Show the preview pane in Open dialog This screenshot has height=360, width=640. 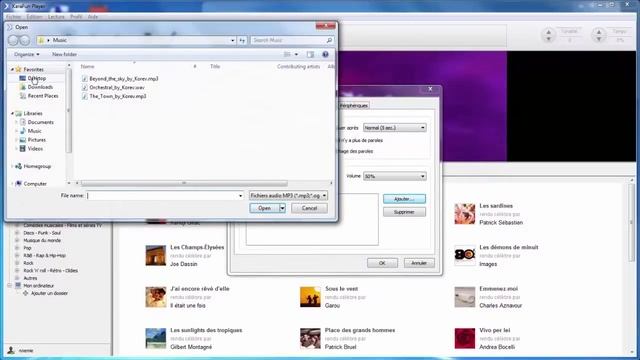coord(310,54)
